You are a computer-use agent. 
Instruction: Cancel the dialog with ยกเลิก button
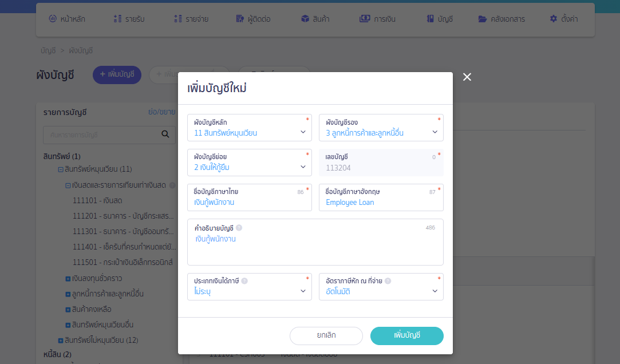click(326, 336)
